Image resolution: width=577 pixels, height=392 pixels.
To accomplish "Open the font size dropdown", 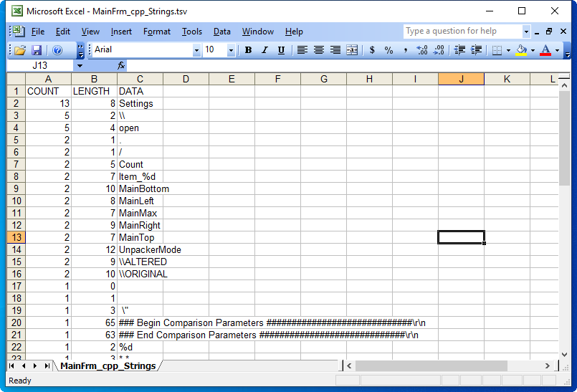I will tap(231, 50).
